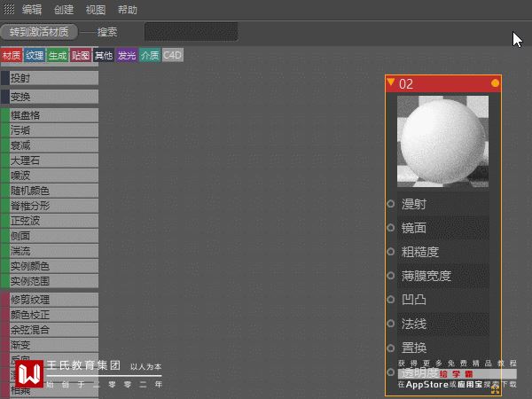The height and width of the screenshot is (399, 532).
Task: Add a 污垢 texture node
Action: click(50, 130)
